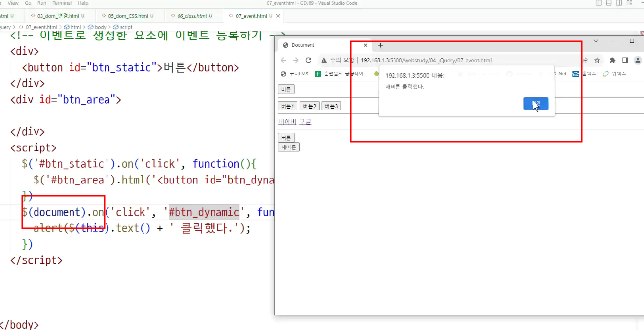The height and width of the screenshot is (330, 644).
Task: Click the browser address bar URL
Action: (x=426, y=60)
